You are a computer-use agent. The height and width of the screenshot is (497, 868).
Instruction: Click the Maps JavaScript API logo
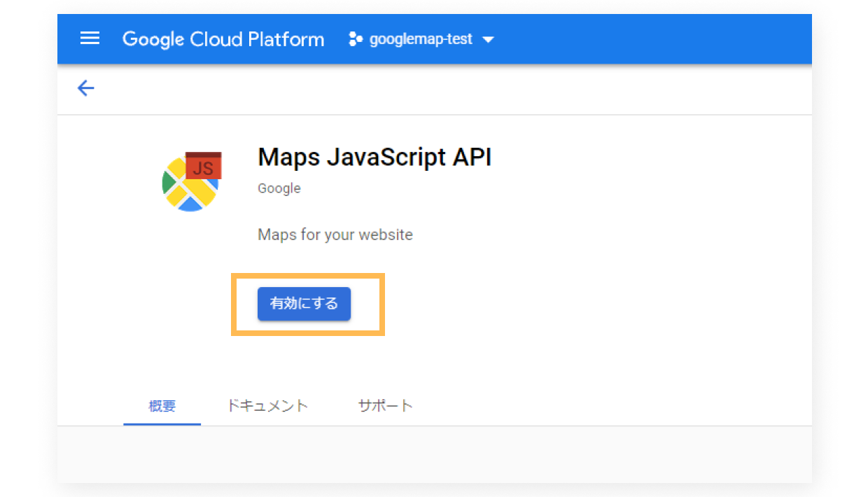tap(191, 182)
